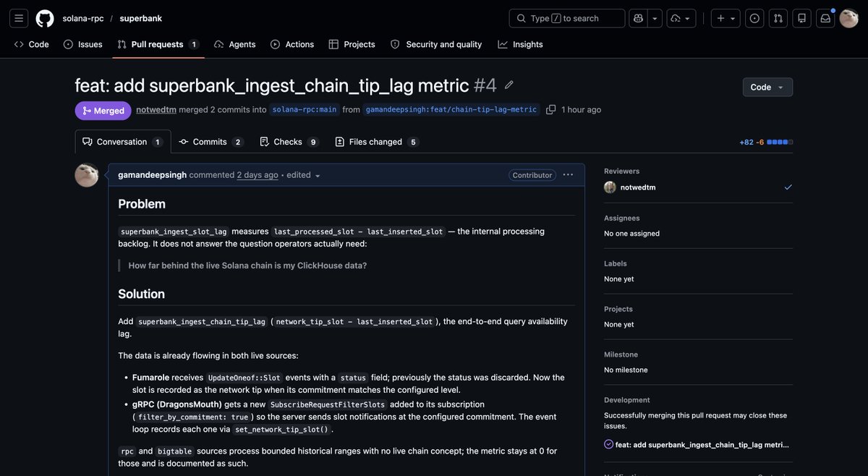Open the superbank repository link
The image size is (868, 476).
141,18
